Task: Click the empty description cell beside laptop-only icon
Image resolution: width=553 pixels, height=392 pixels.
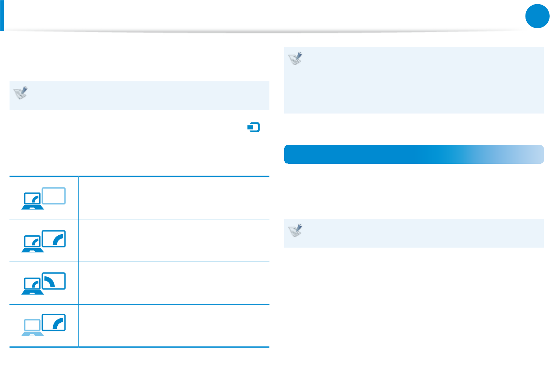Action: click(174, 198)
